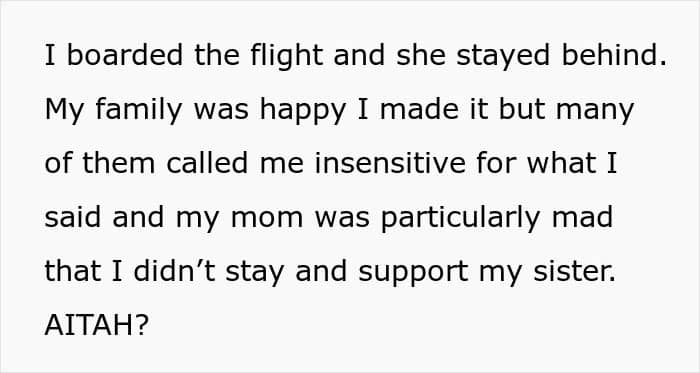Click the word 'stayed' in first line
Image resolution: width=700 pixels, height=373 pixels.
tap(503, 58)
